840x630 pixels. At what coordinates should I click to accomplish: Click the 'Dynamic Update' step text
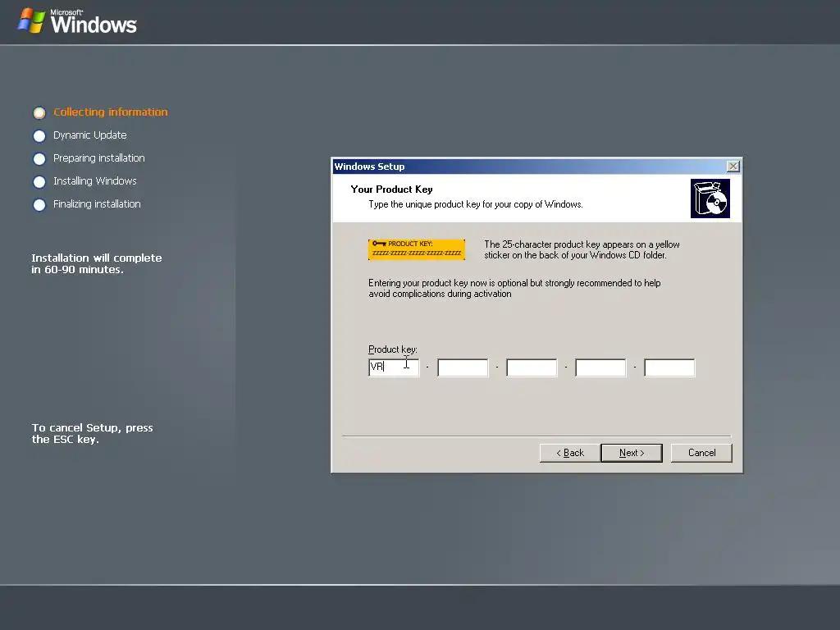tap(90, 135)
